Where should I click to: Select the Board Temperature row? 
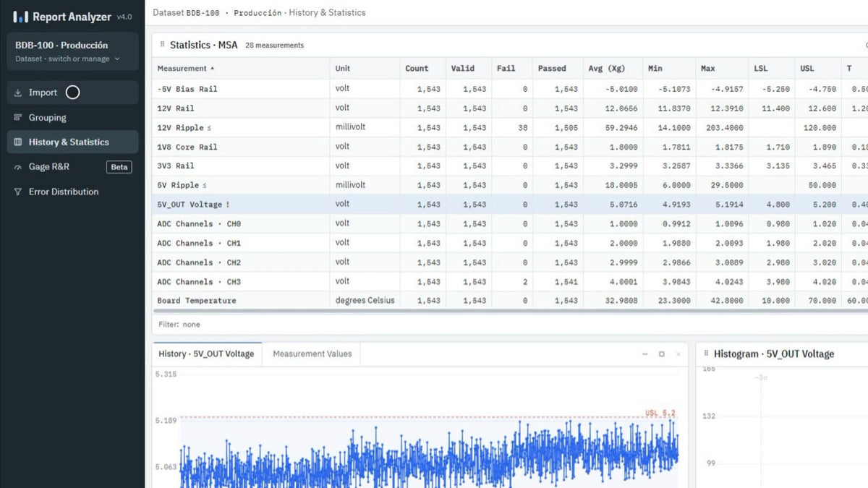click(510, 301)
